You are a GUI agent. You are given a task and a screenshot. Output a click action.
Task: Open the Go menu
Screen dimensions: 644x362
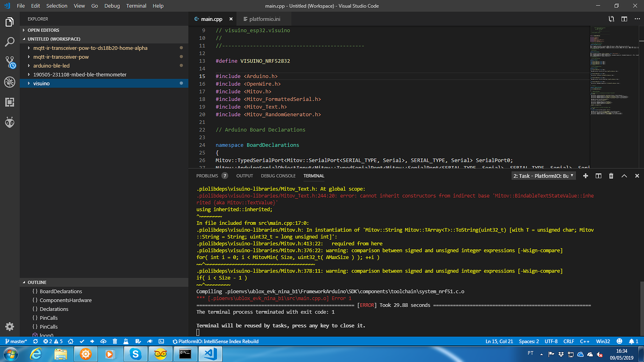pos(95,6)
